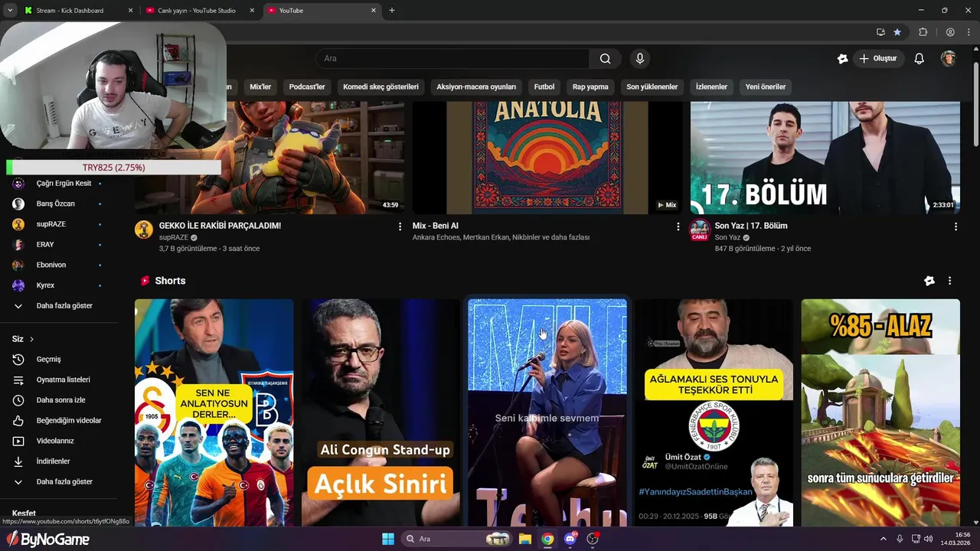Open Ali Congun Stand-up Açlık Siniri short

tap(381, 412)
